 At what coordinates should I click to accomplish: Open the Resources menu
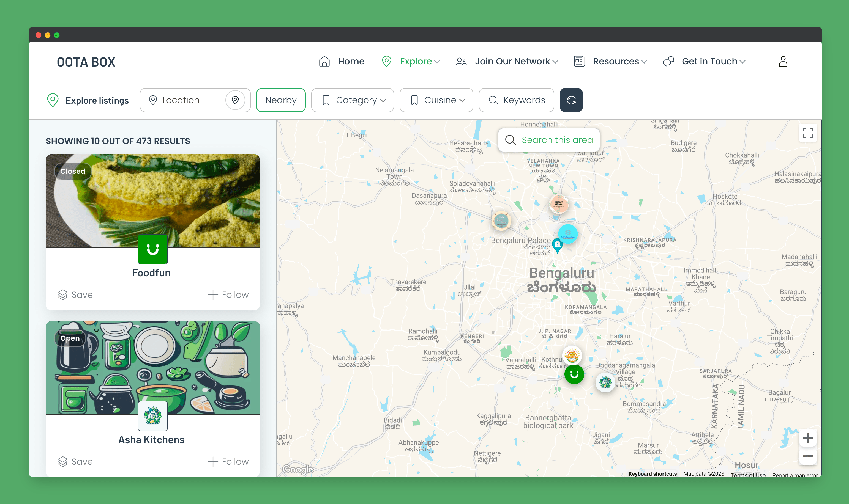point(611,62)
